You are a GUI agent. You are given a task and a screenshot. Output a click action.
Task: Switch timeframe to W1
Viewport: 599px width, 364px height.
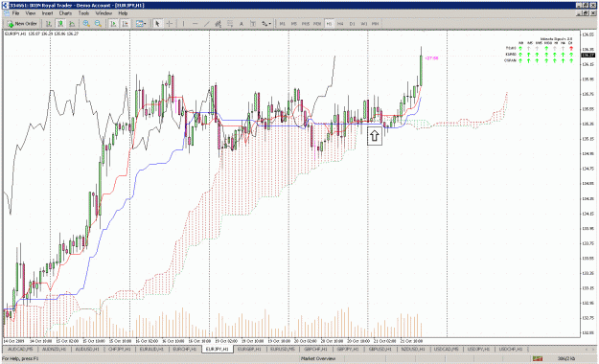[364, 24]
